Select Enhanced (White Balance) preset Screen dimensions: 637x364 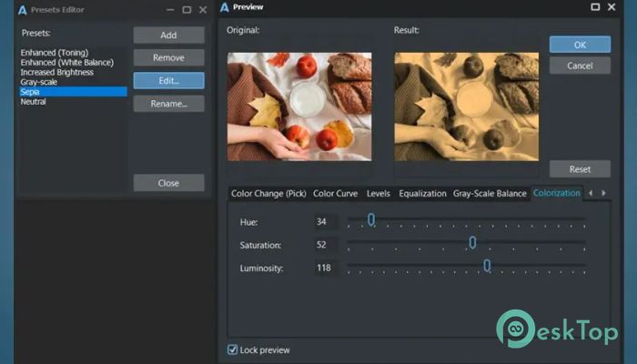[x=67, y=62]
